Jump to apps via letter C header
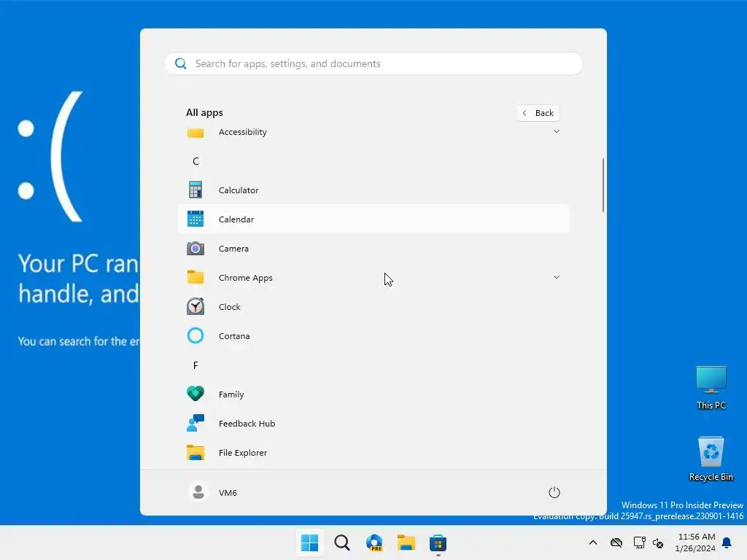The height and width of the screenshot is (560, 747). click(x=196, y=161)
